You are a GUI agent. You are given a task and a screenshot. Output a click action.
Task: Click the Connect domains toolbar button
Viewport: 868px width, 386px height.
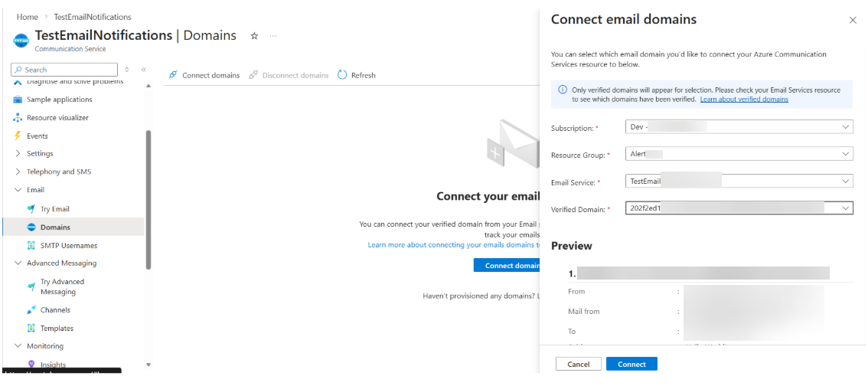point(204,75)
